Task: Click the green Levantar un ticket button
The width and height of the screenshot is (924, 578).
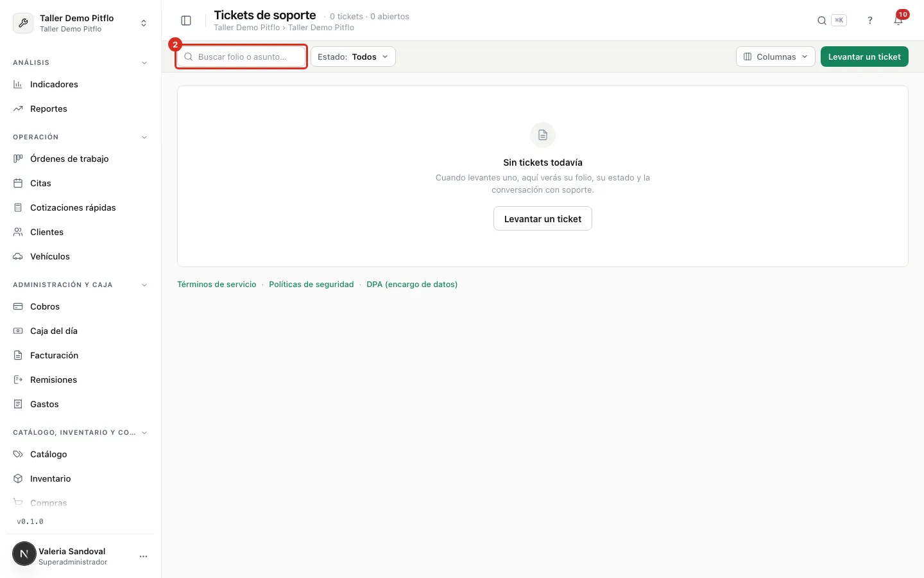Action: point(864,57)
